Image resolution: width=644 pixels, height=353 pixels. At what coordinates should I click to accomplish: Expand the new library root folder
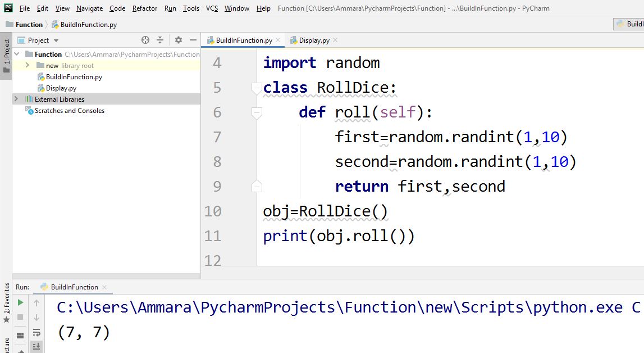tap(27, 66)
